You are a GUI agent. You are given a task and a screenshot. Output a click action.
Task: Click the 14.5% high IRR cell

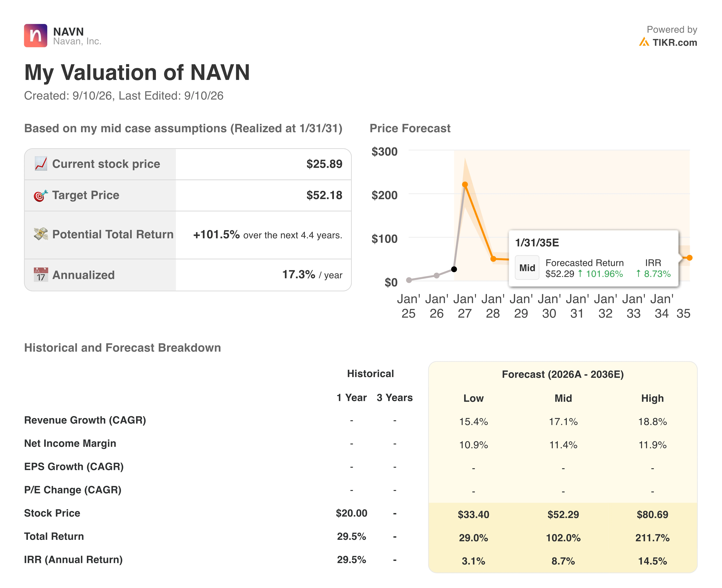click(653, 561)
